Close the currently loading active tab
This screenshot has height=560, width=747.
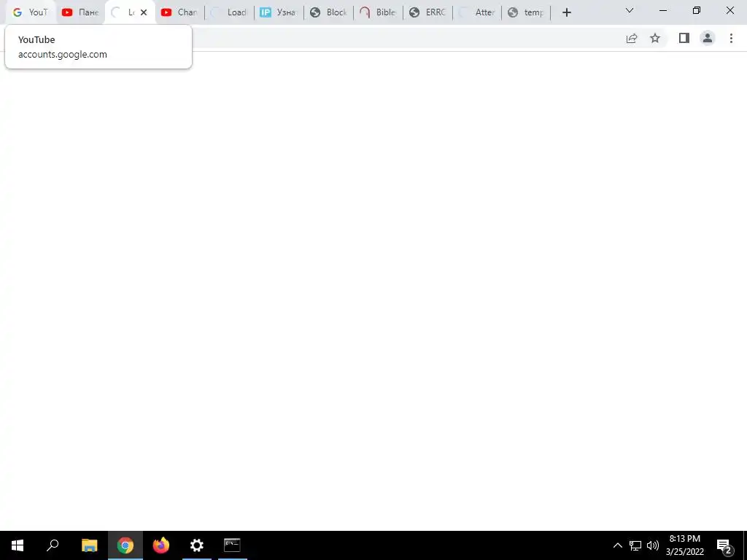click(144, 12)
